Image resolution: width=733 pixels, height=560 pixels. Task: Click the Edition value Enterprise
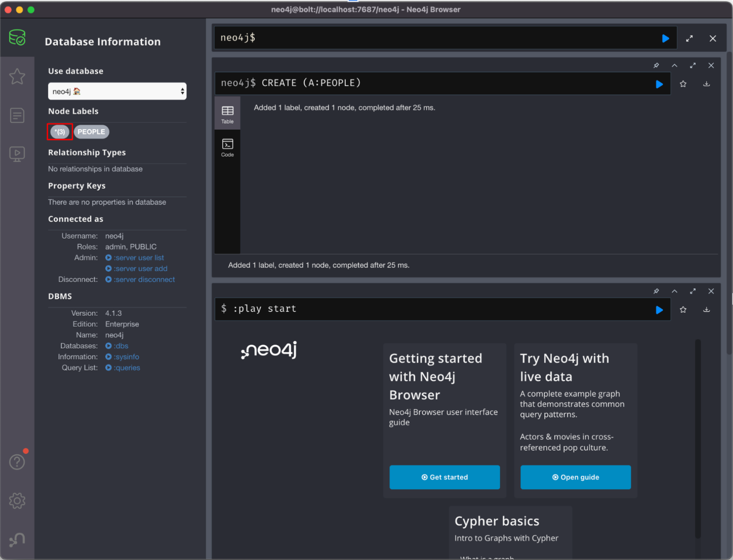[x=122, y=324]
